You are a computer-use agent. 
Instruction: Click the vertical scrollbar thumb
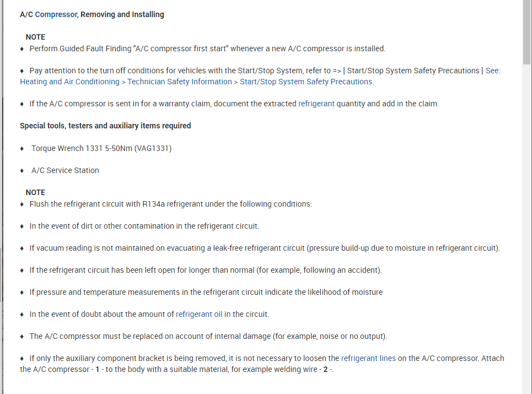[x=527, y=33]
